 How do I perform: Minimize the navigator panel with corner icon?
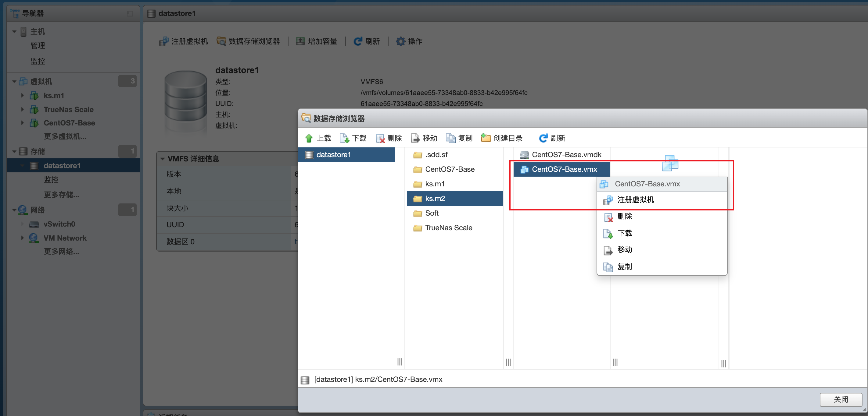(130, 13)
